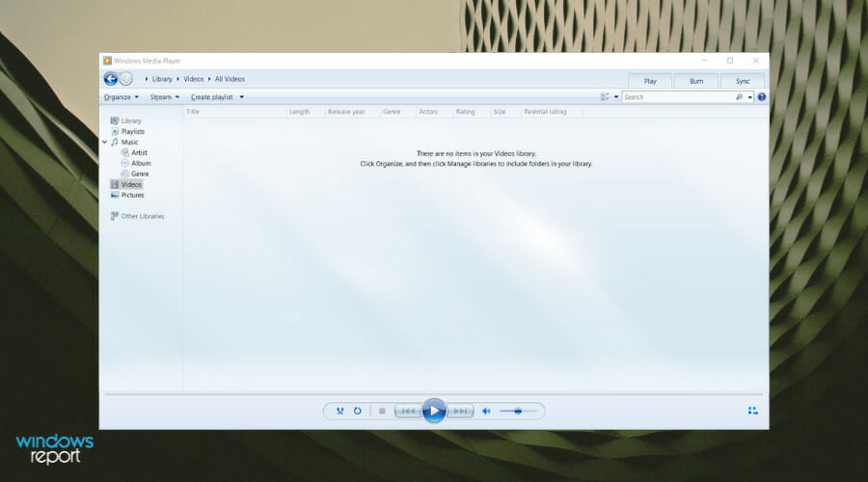The image size is (868, 482).
Task: Click the search magnifier icon
Action: (739, 96)
